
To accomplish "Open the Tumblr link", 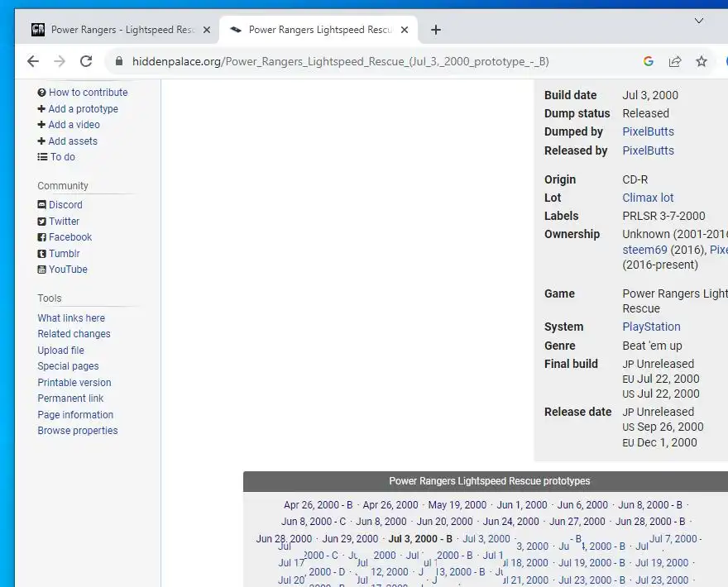I will (x=64, y=253).
